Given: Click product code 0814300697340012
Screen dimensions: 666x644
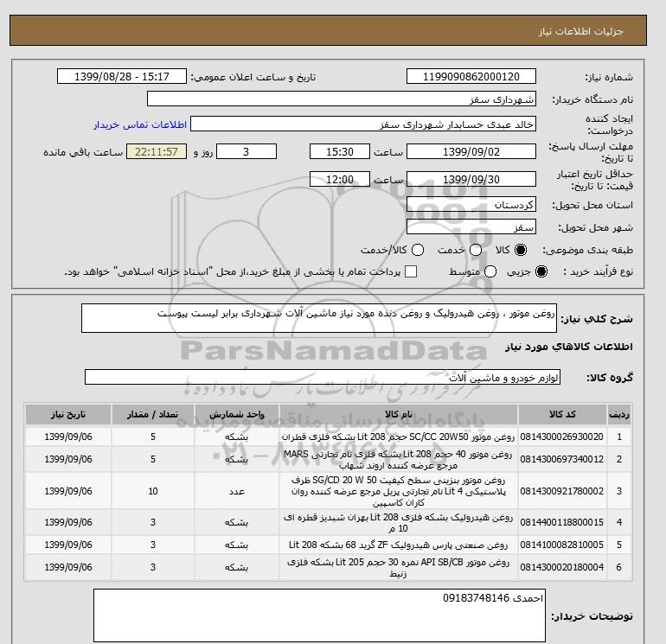Looking at the screenshot, I should click(x=561, y=459).
